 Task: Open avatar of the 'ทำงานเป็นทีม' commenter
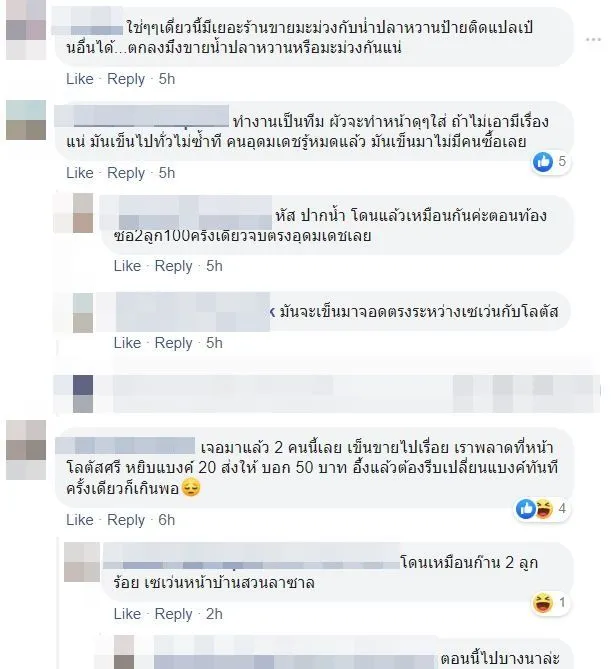pyautogui.click(x=26, y=120)
